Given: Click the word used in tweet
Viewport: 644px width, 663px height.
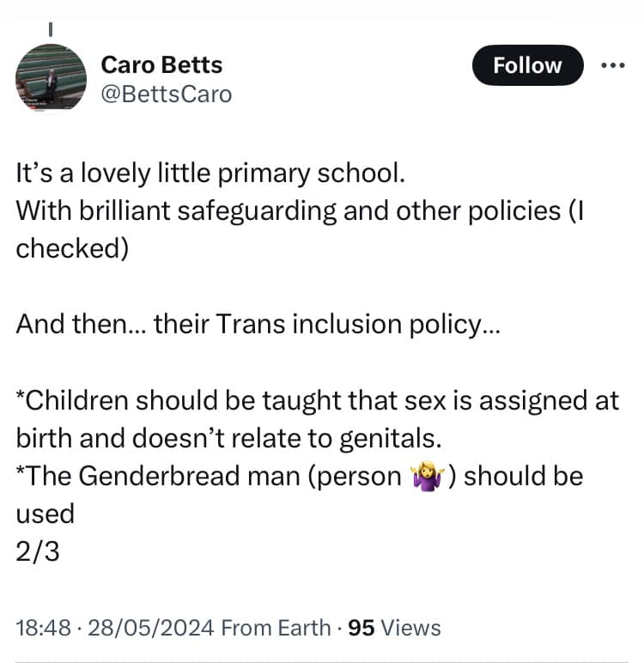Looking at the screenshot, I should coord(46,514).
